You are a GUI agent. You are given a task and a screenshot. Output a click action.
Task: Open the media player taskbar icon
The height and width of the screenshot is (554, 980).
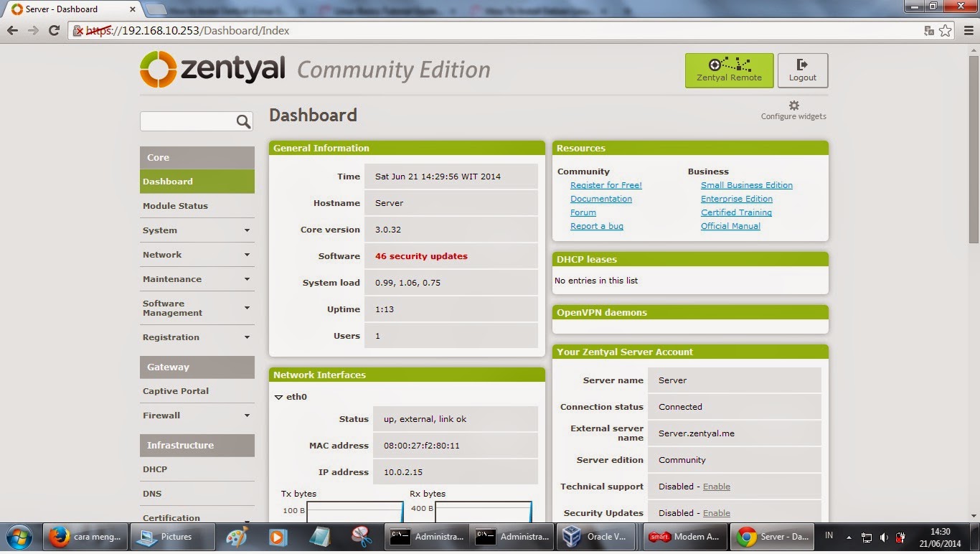click(278, 537)
